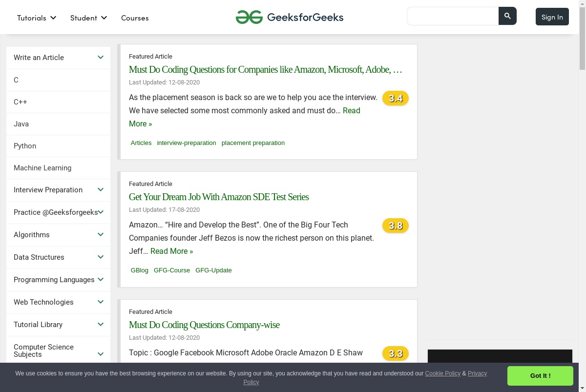Image resolution: width=586 pixels, height=392 pixels.
Task: Open Machine Learning in the sidebar
Action: (x=58, y=168)
